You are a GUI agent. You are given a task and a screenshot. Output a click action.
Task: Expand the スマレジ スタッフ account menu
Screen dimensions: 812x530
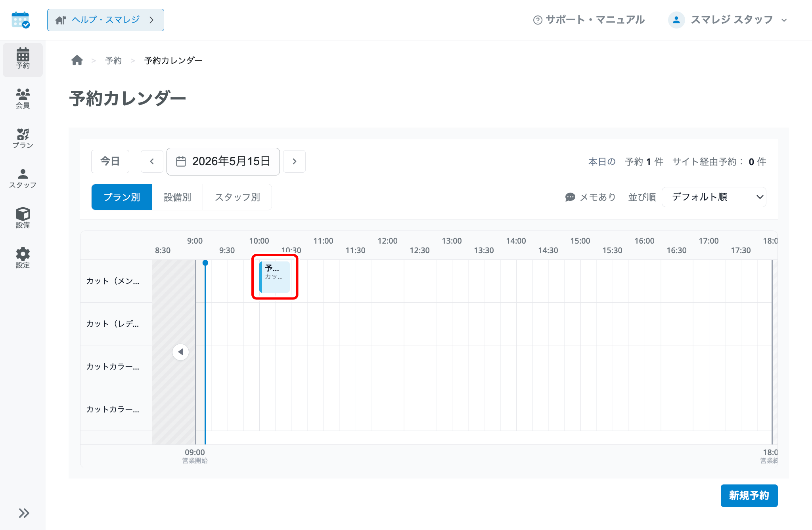[728, 20]
